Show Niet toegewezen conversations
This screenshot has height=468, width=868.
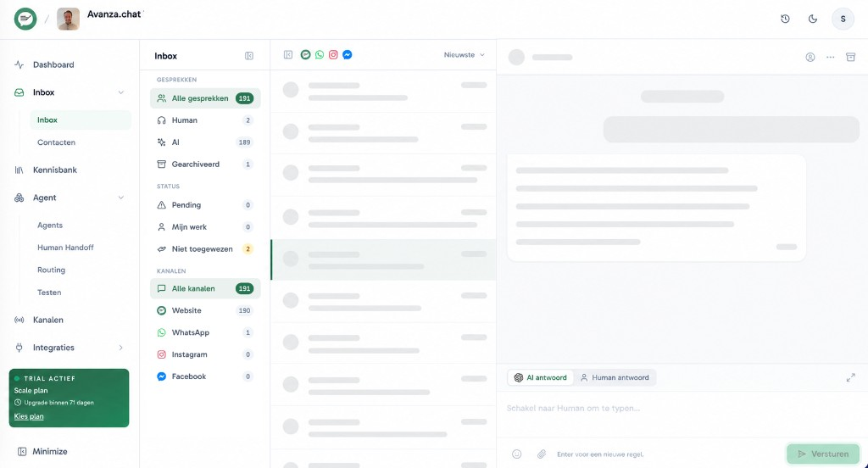click(205, 249)
